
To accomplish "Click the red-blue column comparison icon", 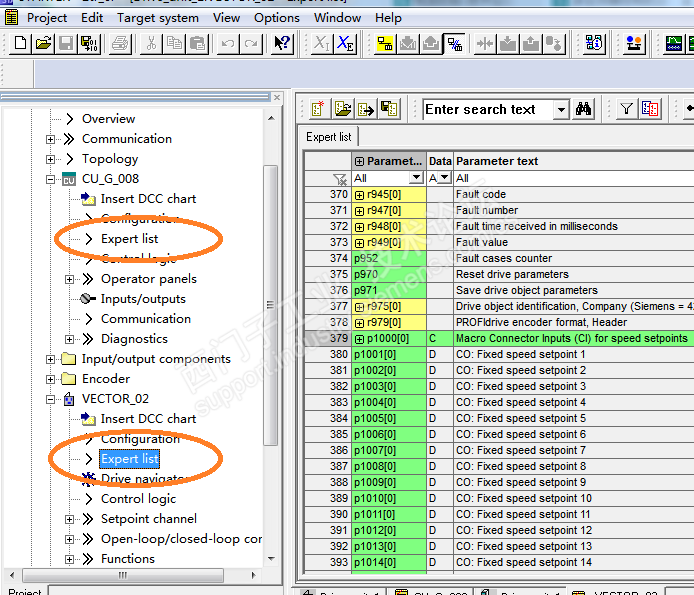I will 650,108.
